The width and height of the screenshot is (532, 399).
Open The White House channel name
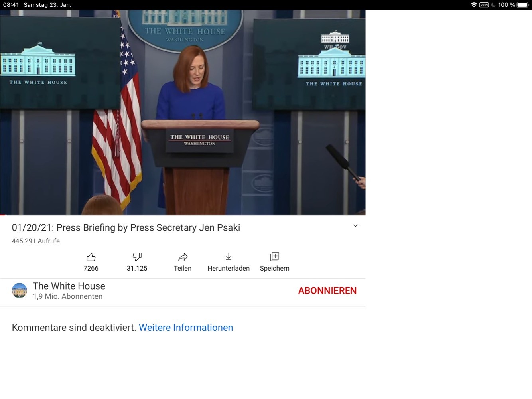(x=69, y=286)
